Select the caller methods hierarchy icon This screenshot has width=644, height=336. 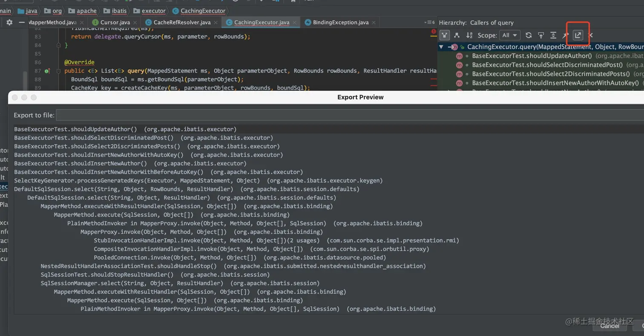[x=444, y=35]
